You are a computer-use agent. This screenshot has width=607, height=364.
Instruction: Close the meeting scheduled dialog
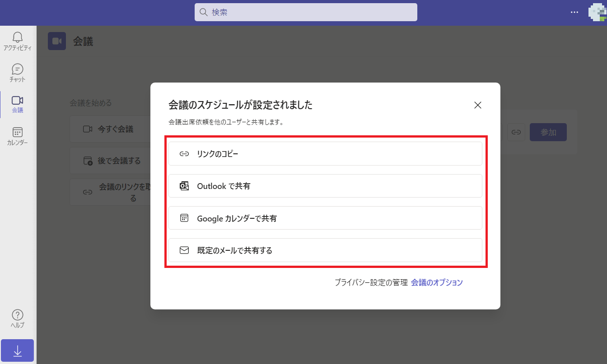478,105
